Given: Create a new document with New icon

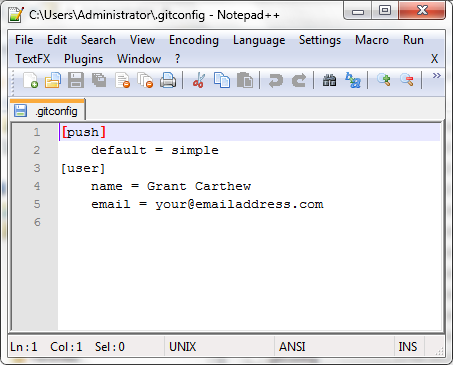Looking at the screenshot, I should pyautogui.click(x=30, y=80).
